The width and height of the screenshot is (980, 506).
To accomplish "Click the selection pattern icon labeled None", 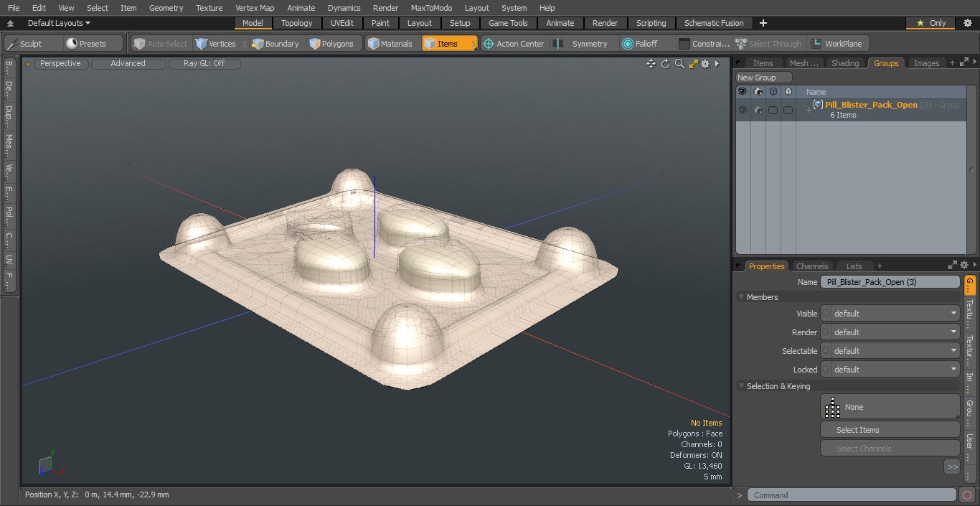I will 832,407.
